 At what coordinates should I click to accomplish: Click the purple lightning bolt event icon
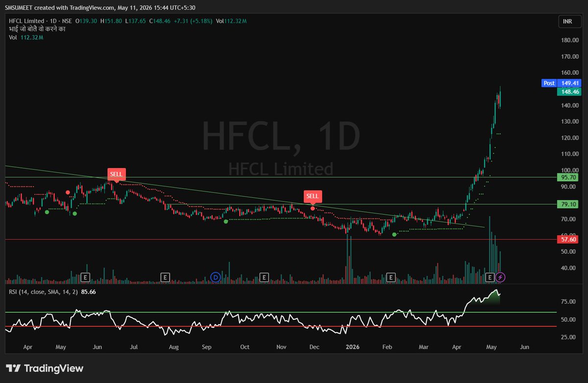500,278
